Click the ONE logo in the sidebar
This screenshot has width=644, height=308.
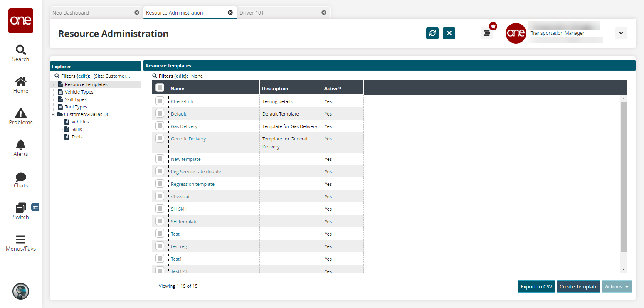pyautogui.click(x=21, y=21)
